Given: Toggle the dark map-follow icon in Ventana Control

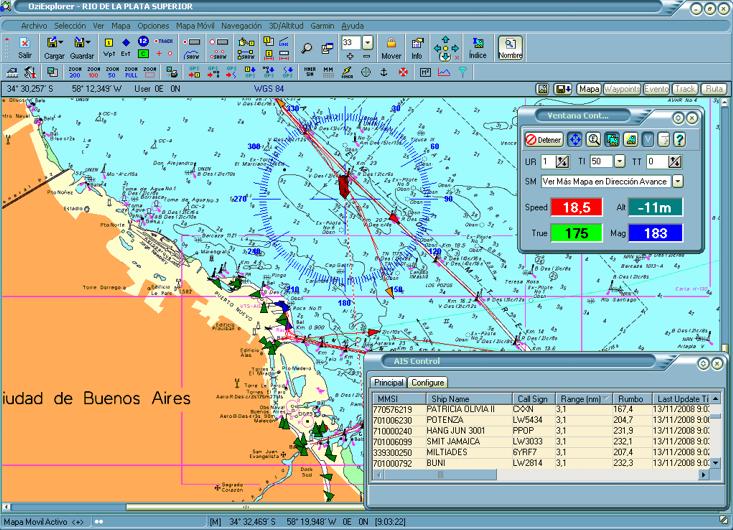Looking at the screenshot, I should [612, 139].
